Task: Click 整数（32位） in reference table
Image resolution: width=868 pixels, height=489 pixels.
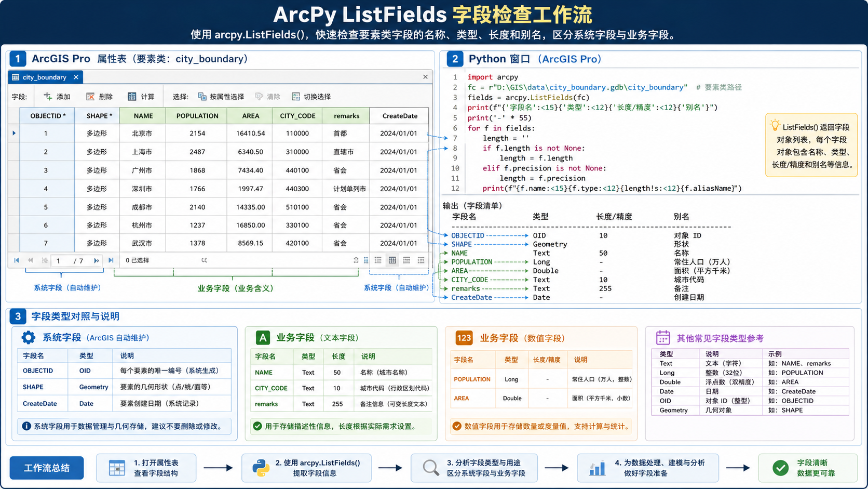Action: point(724,373)
